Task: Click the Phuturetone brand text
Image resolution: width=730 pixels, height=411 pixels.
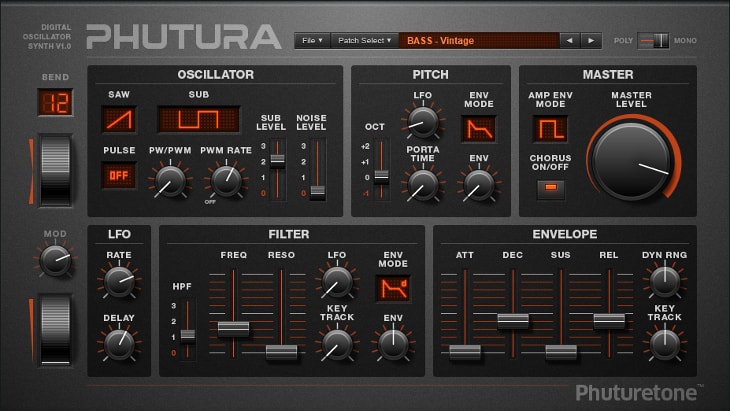Action: pos(636,393)
